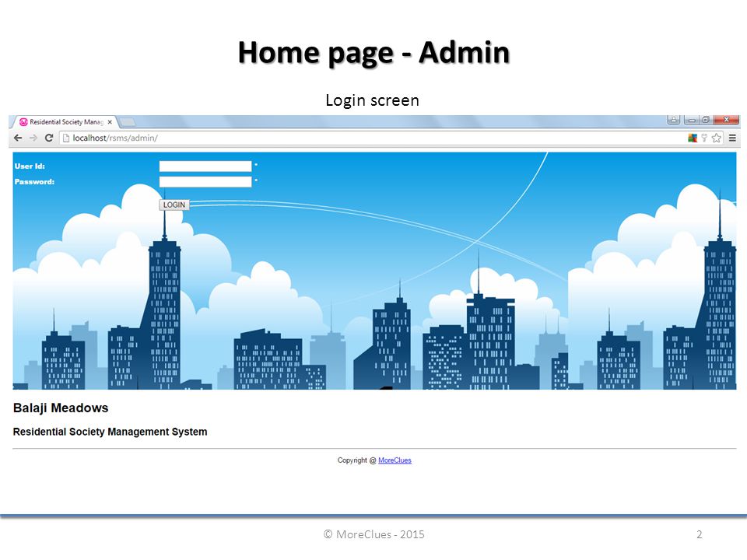Open the Chrome hamburger menu
The width and height of the screenshot is (747, 560).
click(x=732, y=138)
